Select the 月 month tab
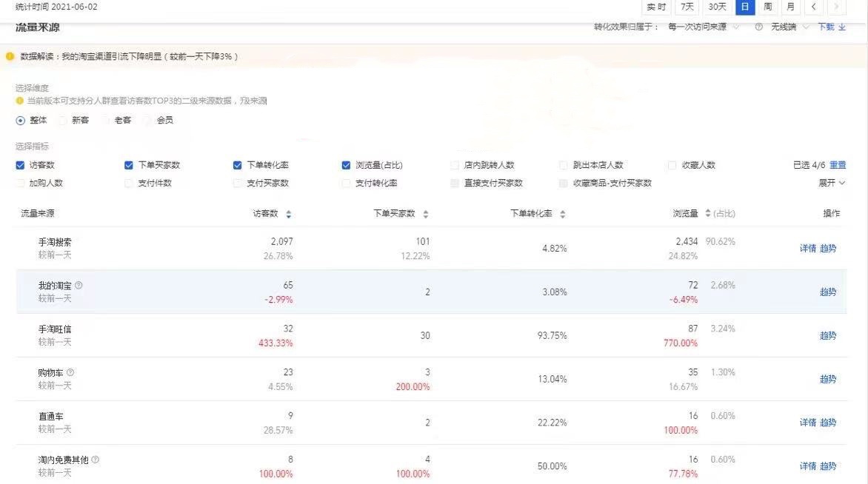The width and height of the screenshot is (868, 484). pyautogui.click(x=790, y=7)
